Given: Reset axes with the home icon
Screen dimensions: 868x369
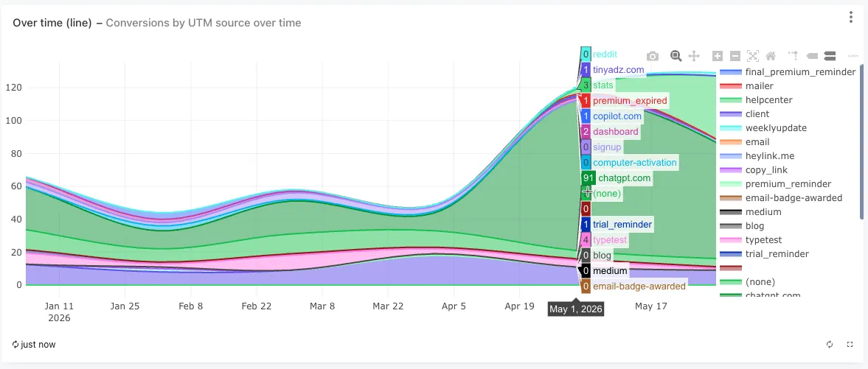Looking at the screenshot, I should coord(771,55).
